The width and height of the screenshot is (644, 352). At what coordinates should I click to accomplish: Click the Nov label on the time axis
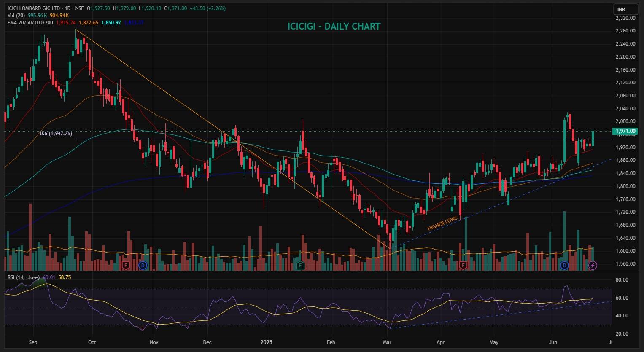(x=154, y=342)
